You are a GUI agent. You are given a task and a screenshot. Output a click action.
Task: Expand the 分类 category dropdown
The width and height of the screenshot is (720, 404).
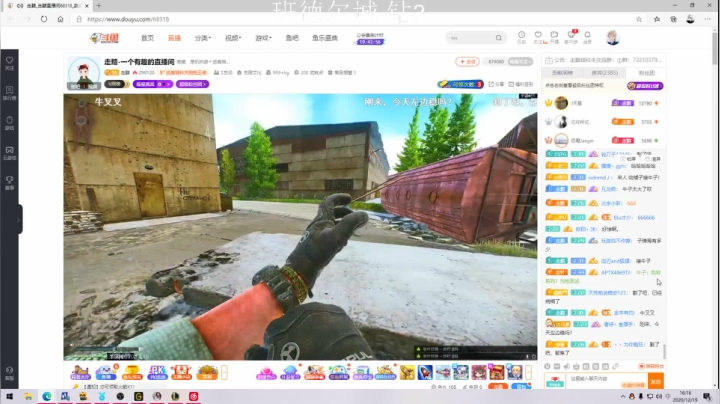[202, 38]
